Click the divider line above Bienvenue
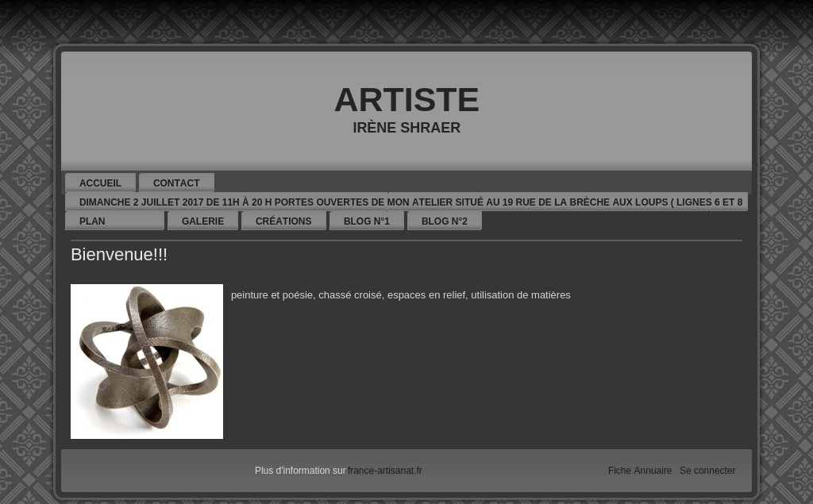 pyautogui.click(x=406, y=240)
